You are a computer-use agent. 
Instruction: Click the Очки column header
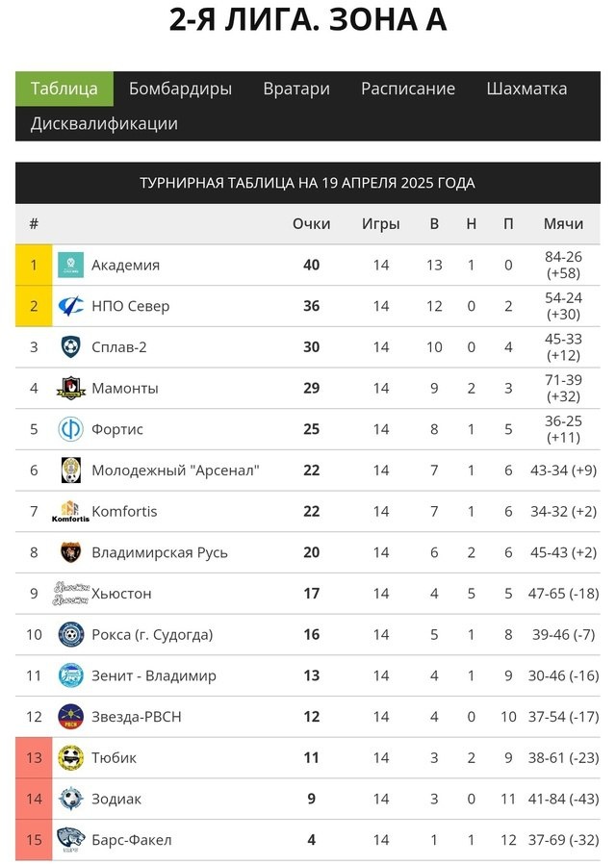coord(311,224)
